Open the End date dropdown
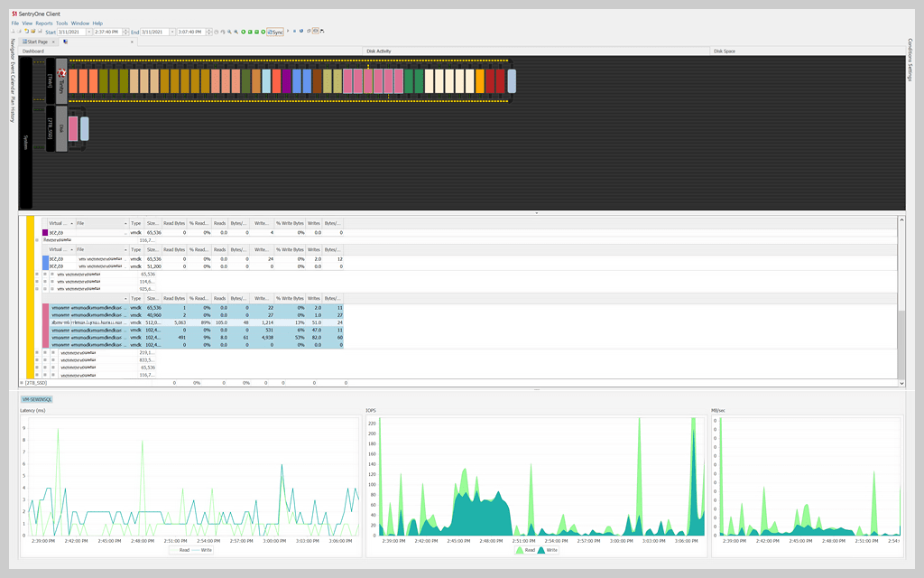924x578 pixels. point(172,30)
